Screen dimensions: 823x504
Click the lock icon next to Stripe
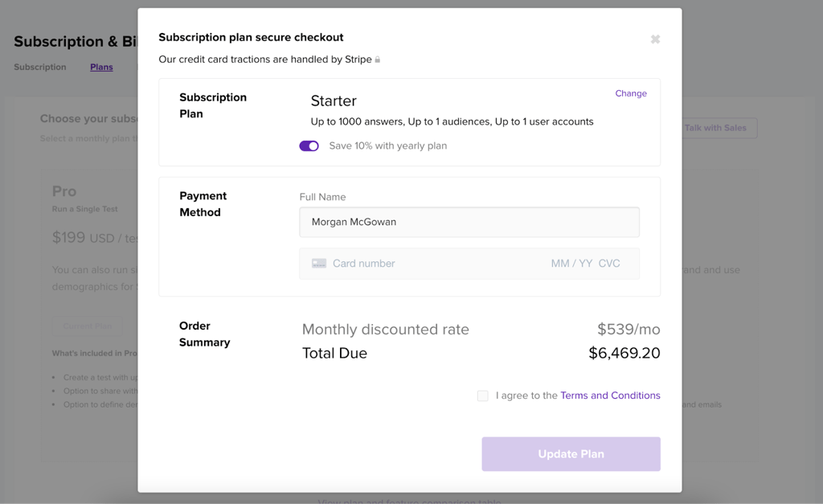[x=378, y=59]
